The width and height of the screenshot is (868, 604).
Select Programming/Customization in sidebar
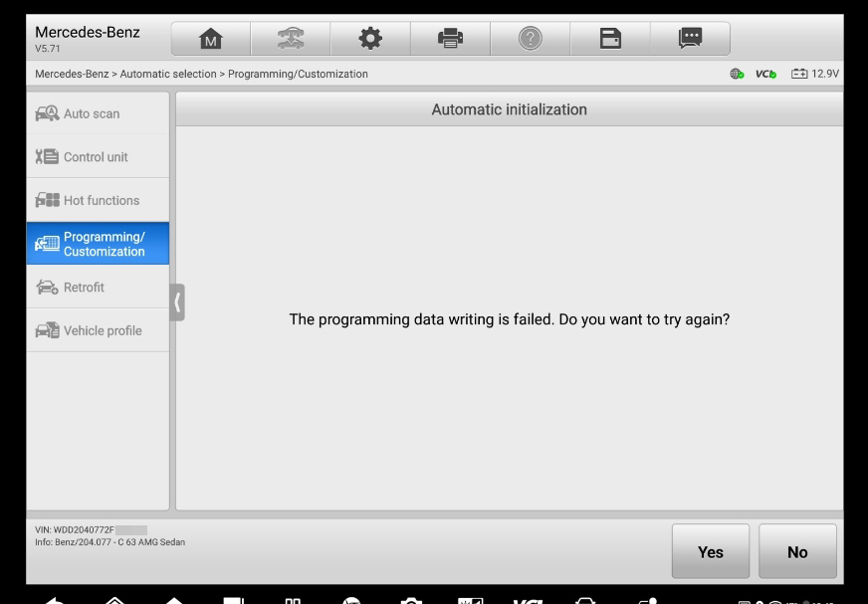[98, 244]
